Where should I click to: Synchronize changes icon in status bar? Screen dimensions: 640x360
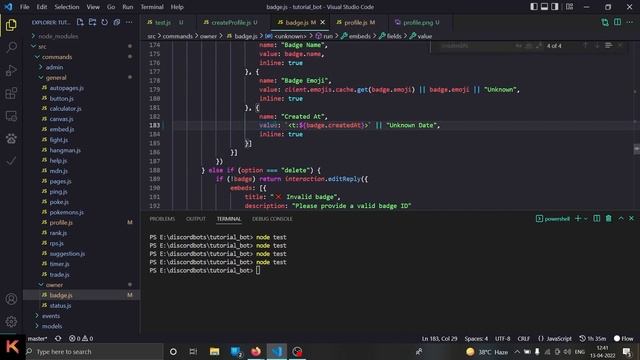tap(58, 338)
